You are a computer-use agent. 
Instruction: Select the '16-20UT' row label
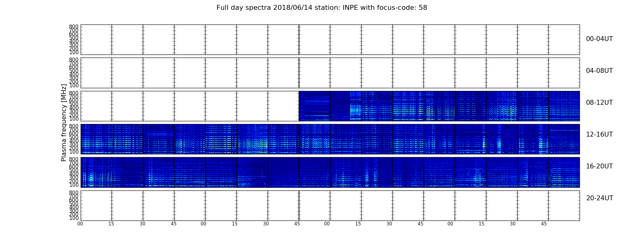pyautogui.click(x=599, y=166)
